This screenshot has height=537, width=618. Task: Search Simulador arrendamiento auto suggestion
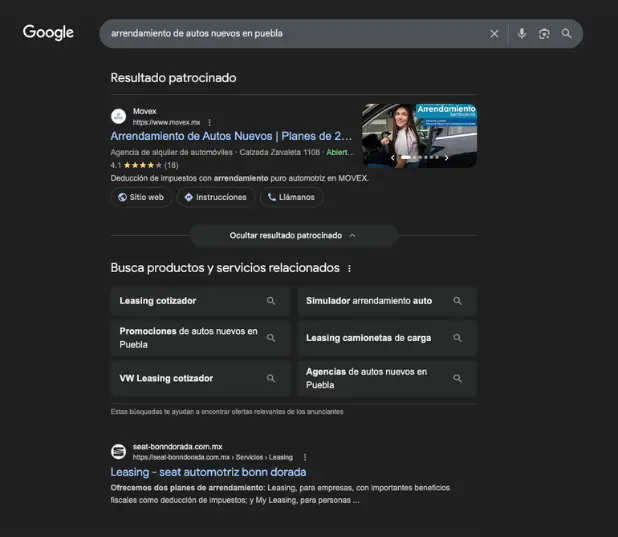(387, 301)
